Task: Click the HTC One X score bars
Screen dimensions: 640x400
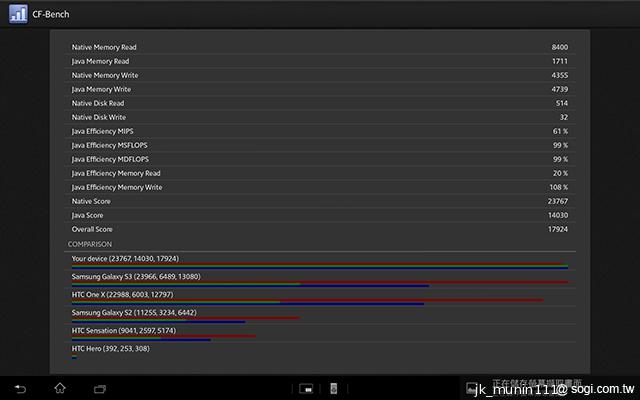Action: coord(307,302)
